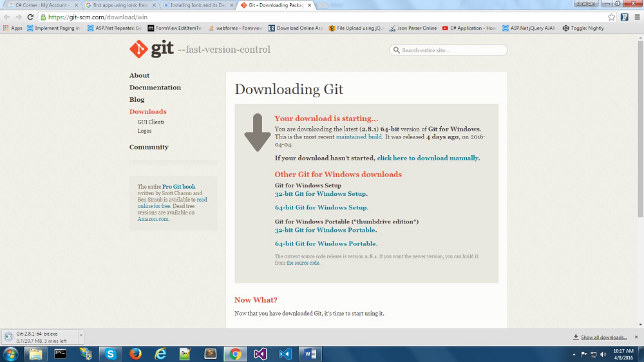Open the source code link
The image size is (644, 362).
pyautogui.click(x=303, y=263)
